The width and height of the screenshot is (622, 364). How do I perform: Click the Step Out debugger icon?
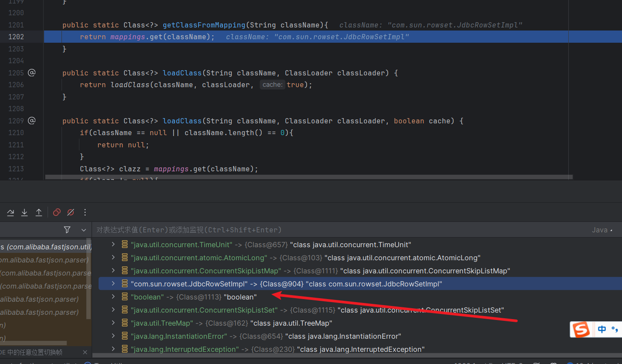39,212
